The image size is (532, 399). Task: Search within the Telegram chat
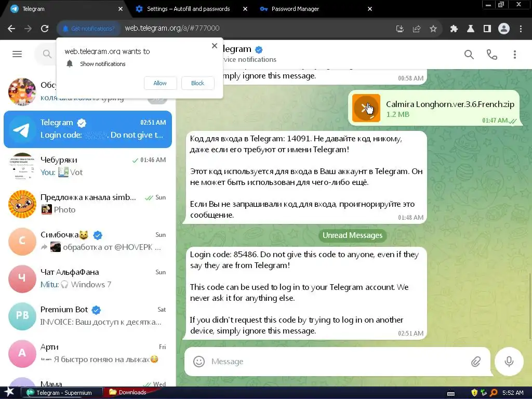pos(469,54)
